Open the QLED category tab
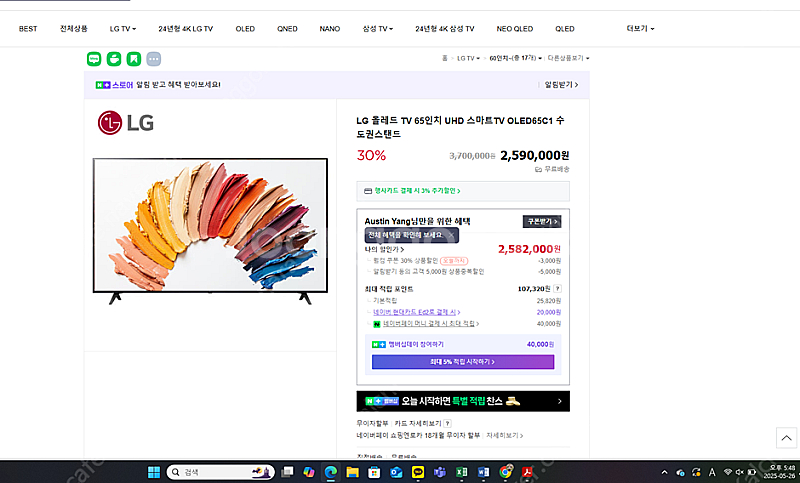Image resolution: width=800 pixels, height=483 pixels. [565, 29]
